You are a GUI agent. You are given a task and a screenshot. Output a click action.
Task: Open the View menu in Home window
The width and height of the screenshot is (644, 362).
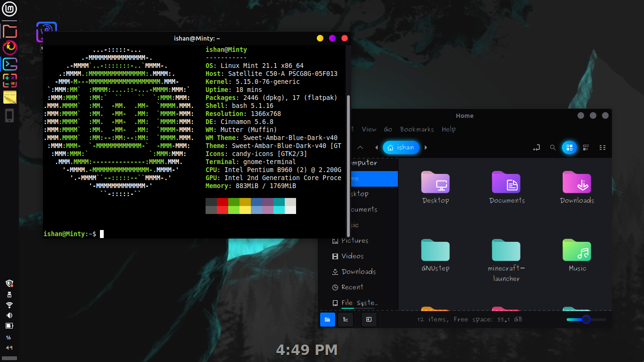pos(369,129)
